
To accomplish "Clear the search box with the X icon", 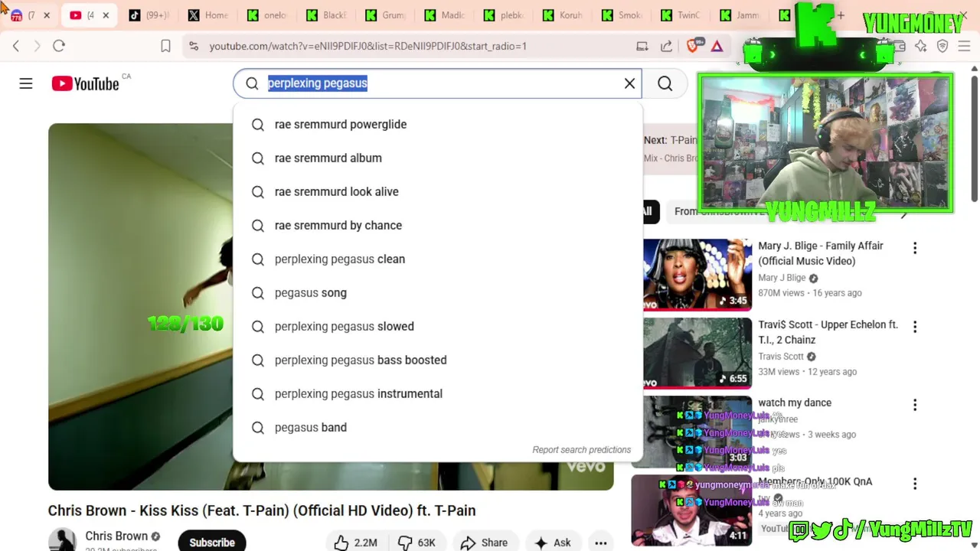I will pyautogui.click(x=629, y=83).
